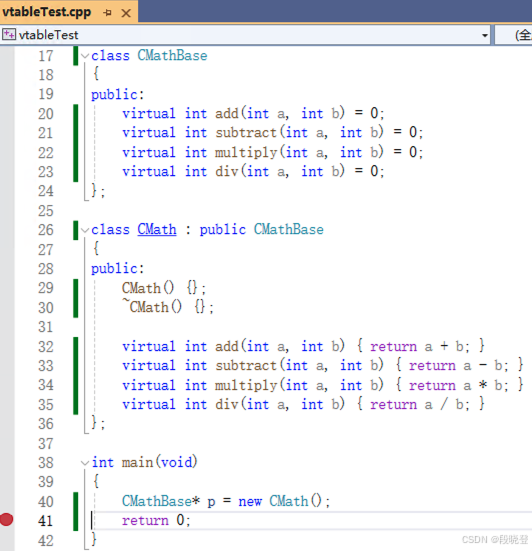Click line number 20 in the gutter

point(46,114)
